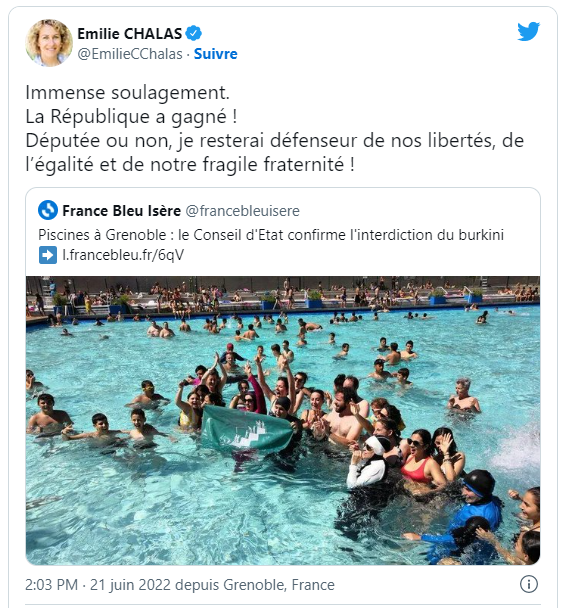Click the 'La République a gagné !' line
This screenshot has height=608, width=561.
pyautogui.click(x=131, y=117)
